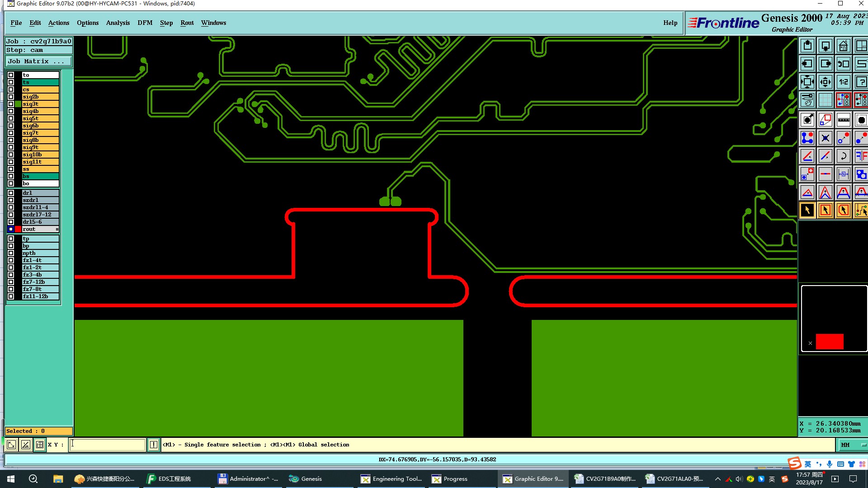
Task: Open the Analysis menu
Action: coord(118,23)
